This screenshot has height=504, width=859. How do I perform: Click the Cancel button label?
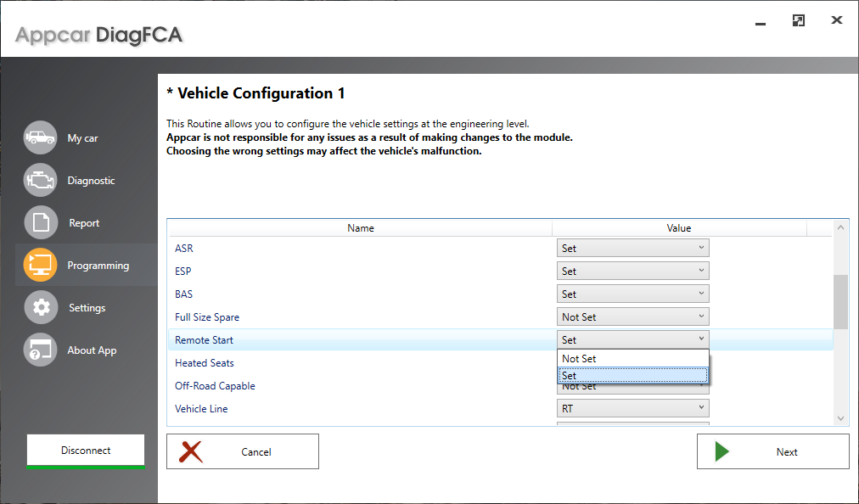255,452
